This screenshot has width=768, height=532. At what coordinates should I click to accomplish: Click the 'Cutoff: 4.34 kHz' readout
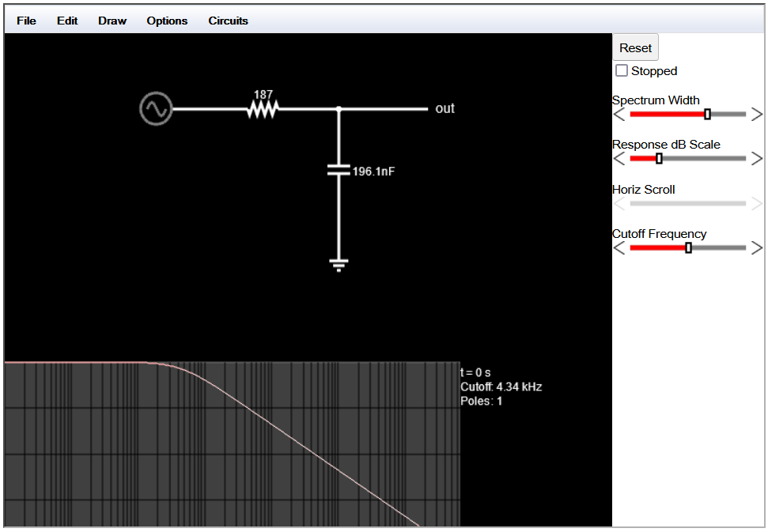pos(501,387)
